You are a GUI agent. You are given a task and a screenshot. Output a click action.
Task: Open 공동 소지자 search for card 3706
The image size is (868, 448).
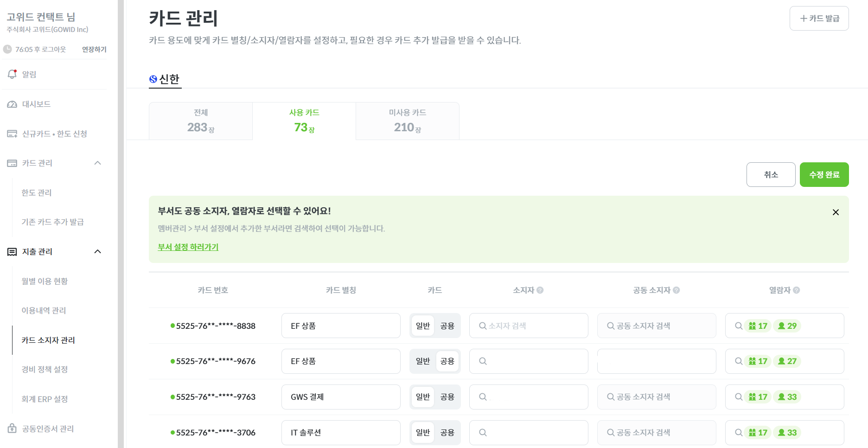click(656, 433)
